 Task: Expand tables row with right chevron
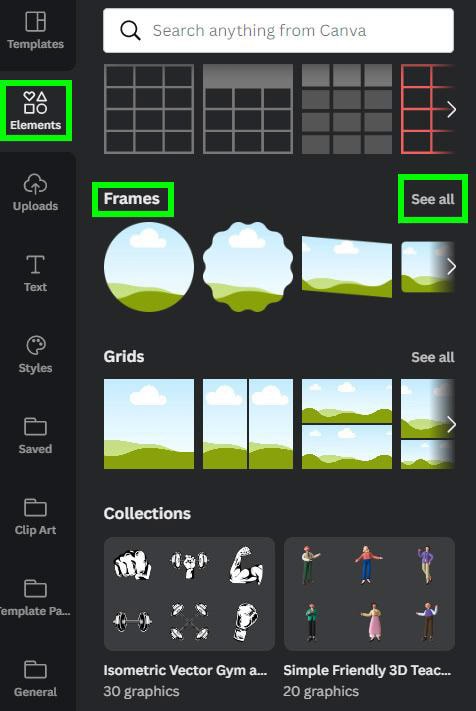[x=451, y=109]
